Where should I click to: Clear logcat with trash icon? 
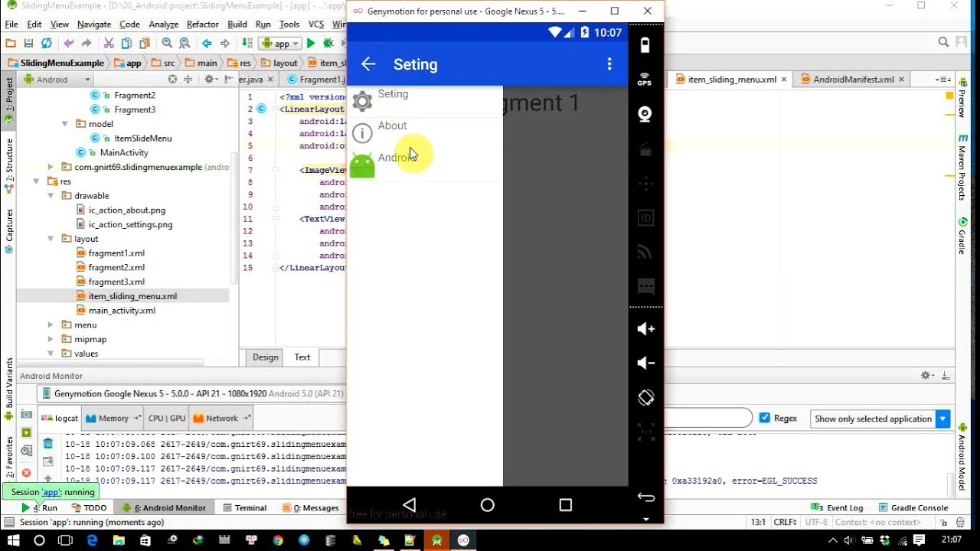pos(47,443)
